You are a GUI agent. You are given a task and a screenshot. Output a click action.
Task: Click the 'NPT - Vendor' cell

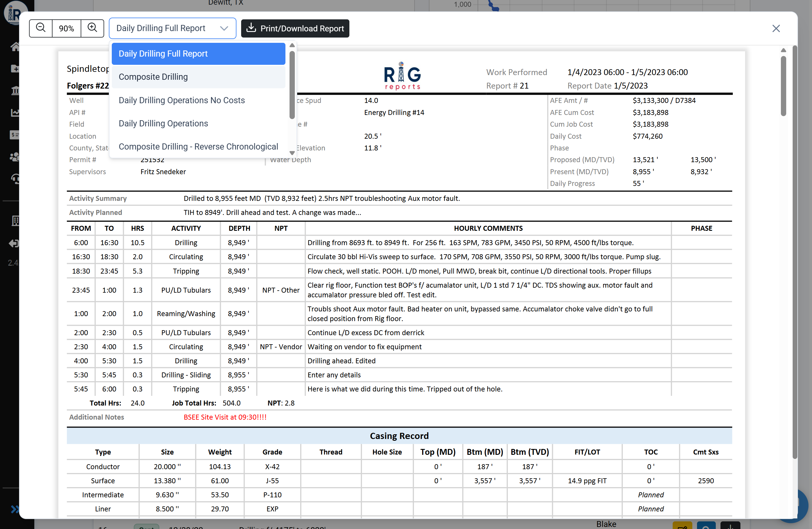281,347
